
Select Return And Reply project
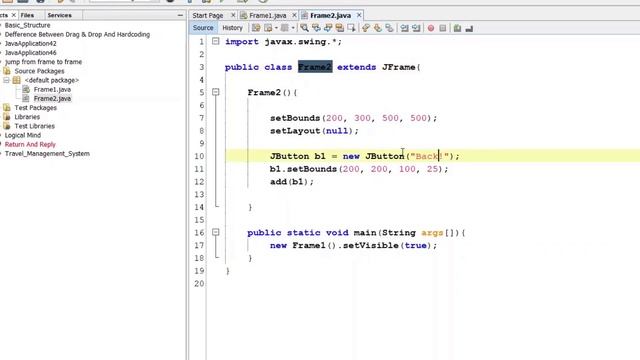tap(30, 144)
